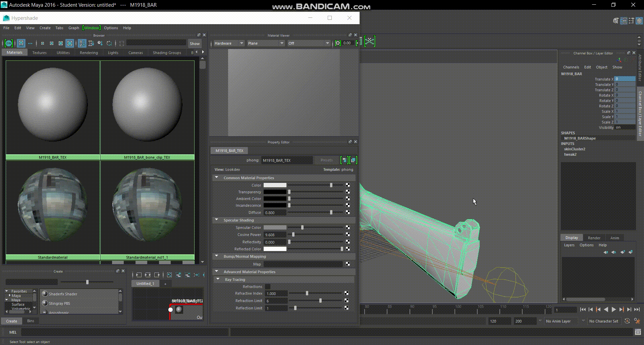
Task: Open the Plane geometry dropdown
Action: 266,43
